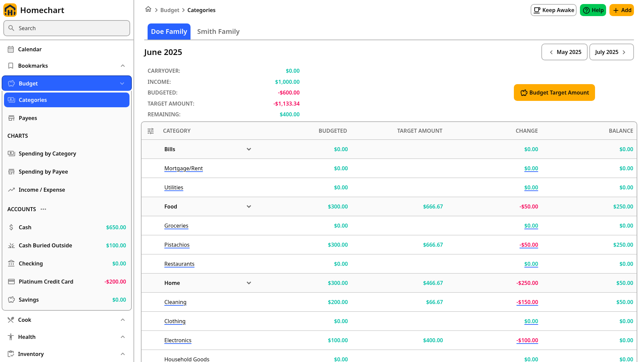Open table column filter icon
The image size is (644, 362).
tap(151, 131)
